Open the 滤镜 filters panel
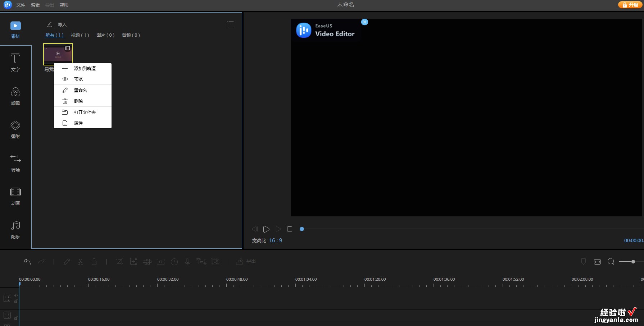 [15, 96]
